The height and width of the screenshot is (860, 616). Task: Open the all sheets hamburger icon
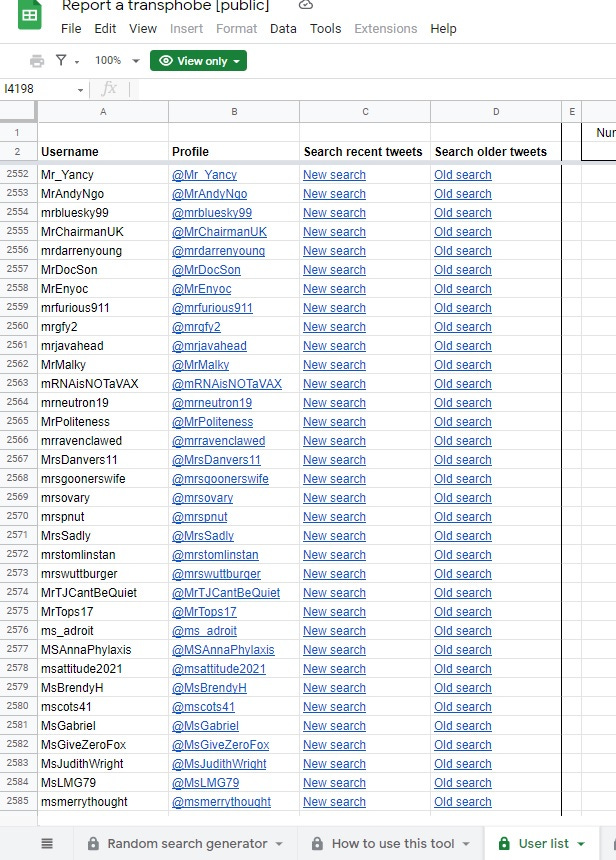[x=47, y=844]
